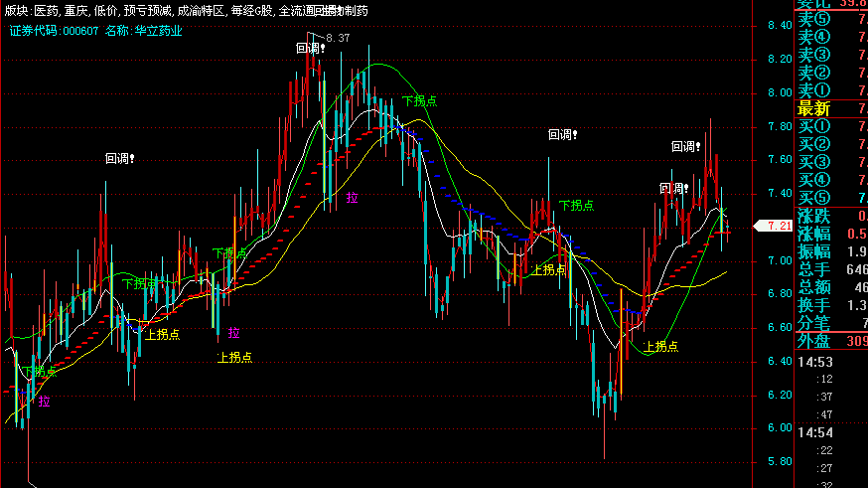Select the 买③ bid row
The image size is (868, 488).
832,162
